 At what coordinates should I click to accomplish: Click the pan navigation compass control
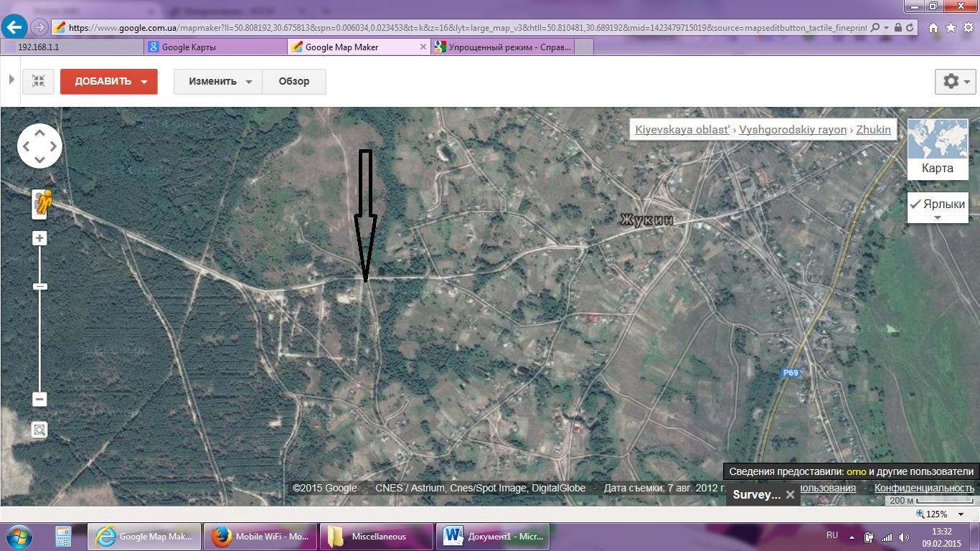tap(39, 146)
